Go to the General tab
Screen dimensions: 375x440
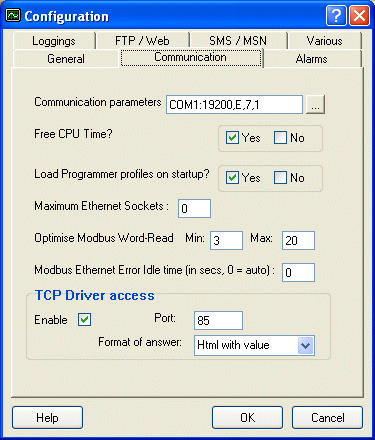(66, 59)
